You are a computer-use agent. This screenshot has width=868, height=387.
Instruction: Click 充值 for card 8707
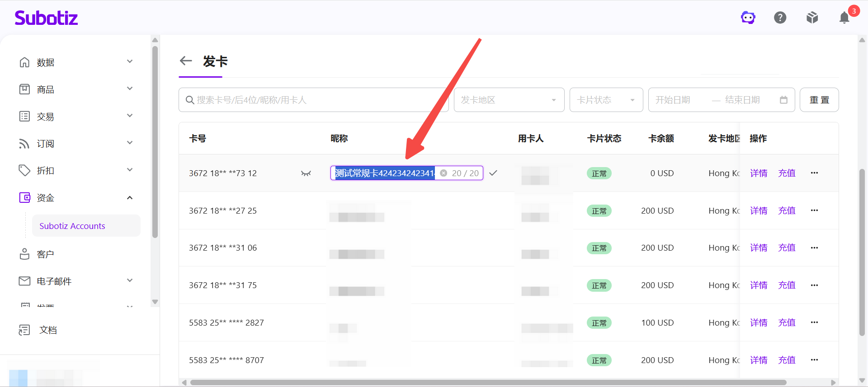[x=787, y=360]
